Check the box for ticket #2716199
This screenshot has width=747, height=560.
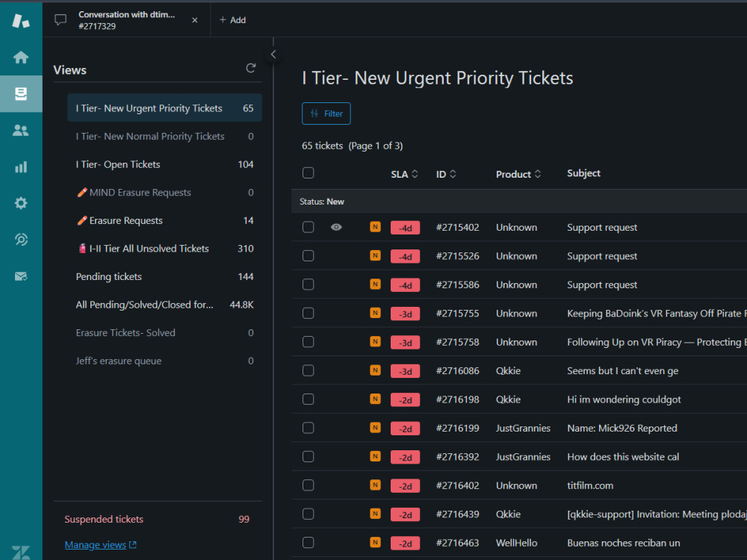click(309, 428)
